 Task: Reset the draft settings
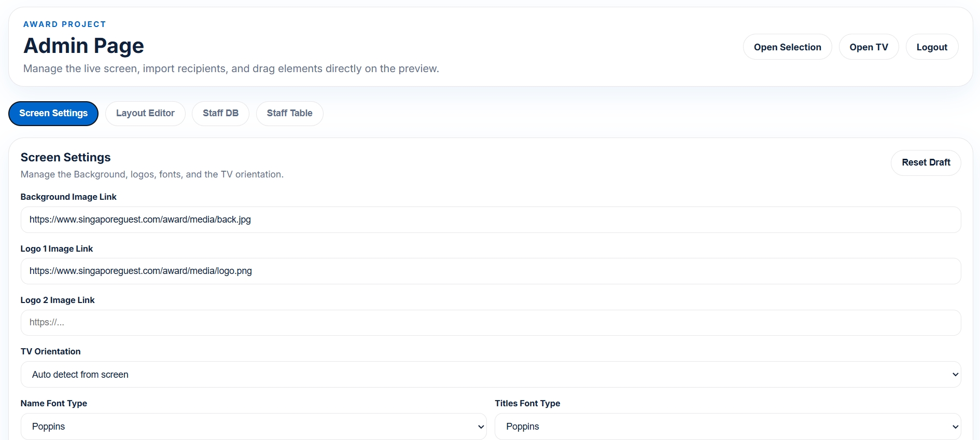point(926,162)
